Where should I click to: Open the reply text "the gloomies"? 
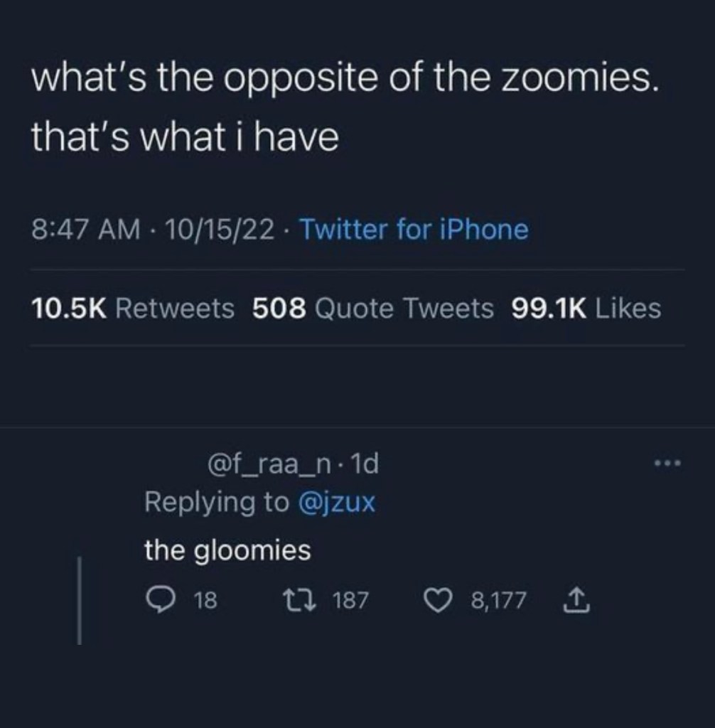227,550
